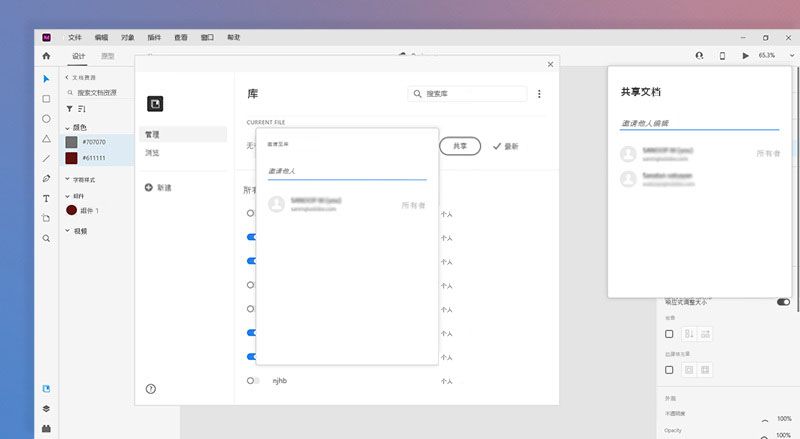Focus the 邀请他人 field in the popup
The image size is (800, 439).
[x=347, y=171]
